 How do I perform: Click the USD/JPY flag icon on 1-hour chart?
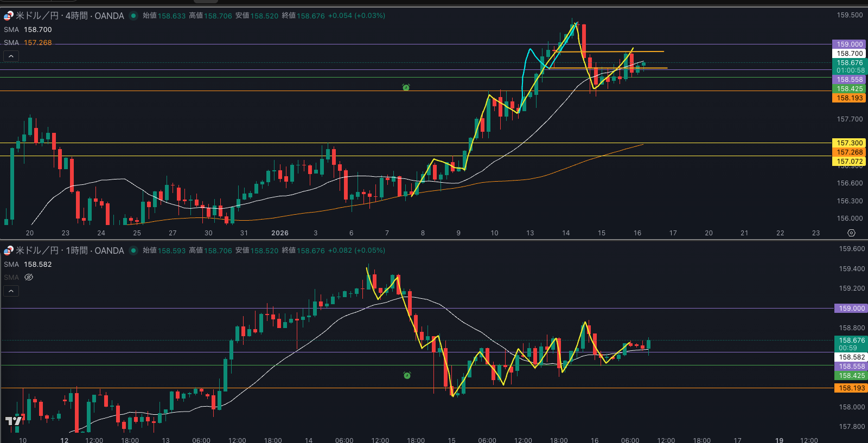pos(8,251)
